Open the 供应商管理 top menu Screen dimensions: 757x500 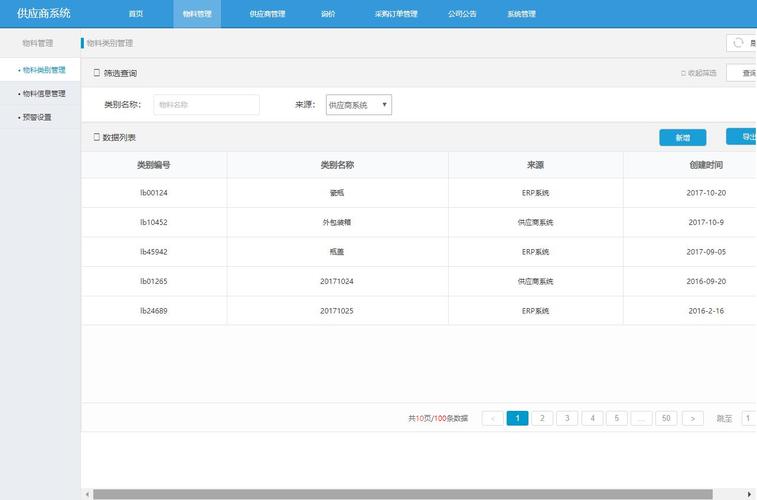pyautogui.click(x=267, y=14)
